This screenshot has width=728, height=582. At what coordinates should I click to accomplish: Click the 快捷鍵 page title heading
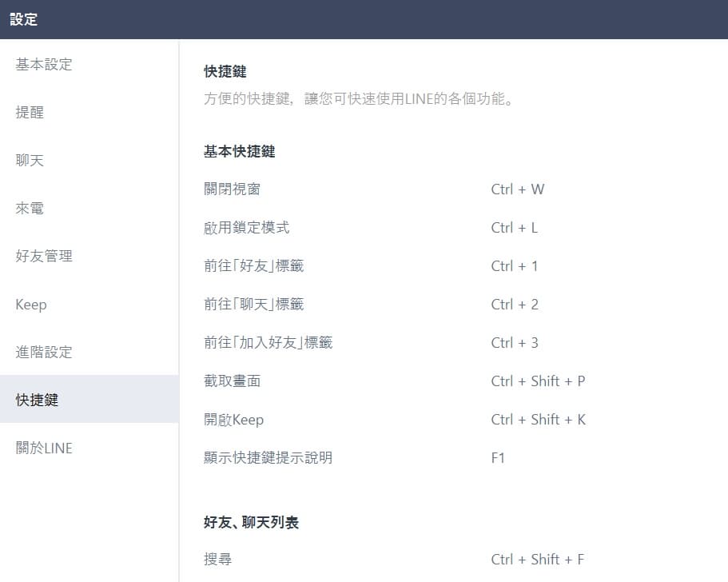(225, 71)
